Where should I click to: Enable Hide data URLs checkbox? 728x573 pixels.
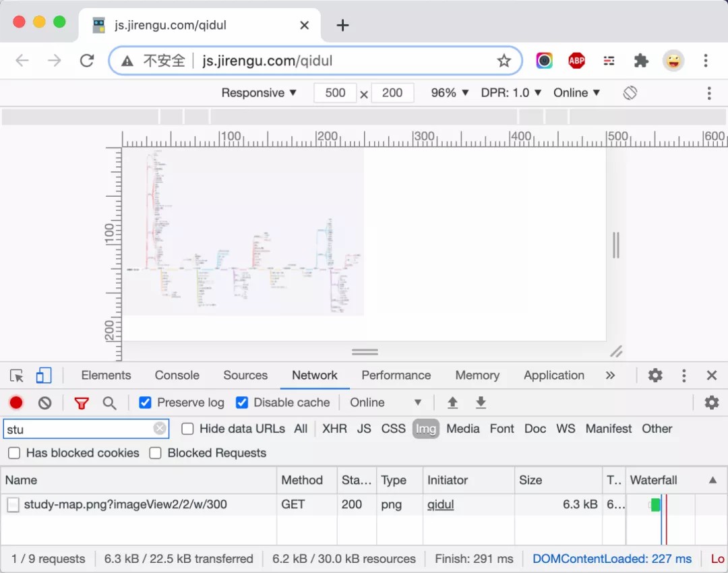point(187,429)
